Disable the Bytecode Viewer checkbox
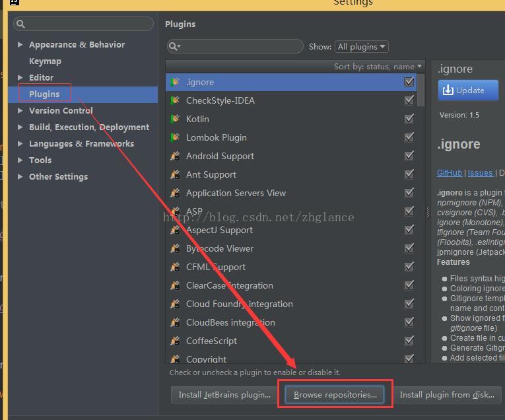Screen dimensions: 505x420 pos(409,248)
